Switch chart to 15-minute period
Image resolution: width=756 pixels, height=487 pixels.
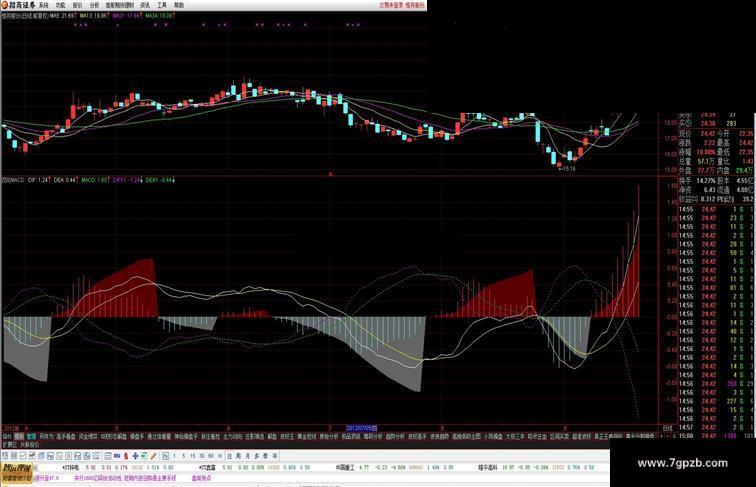(193, 456)
